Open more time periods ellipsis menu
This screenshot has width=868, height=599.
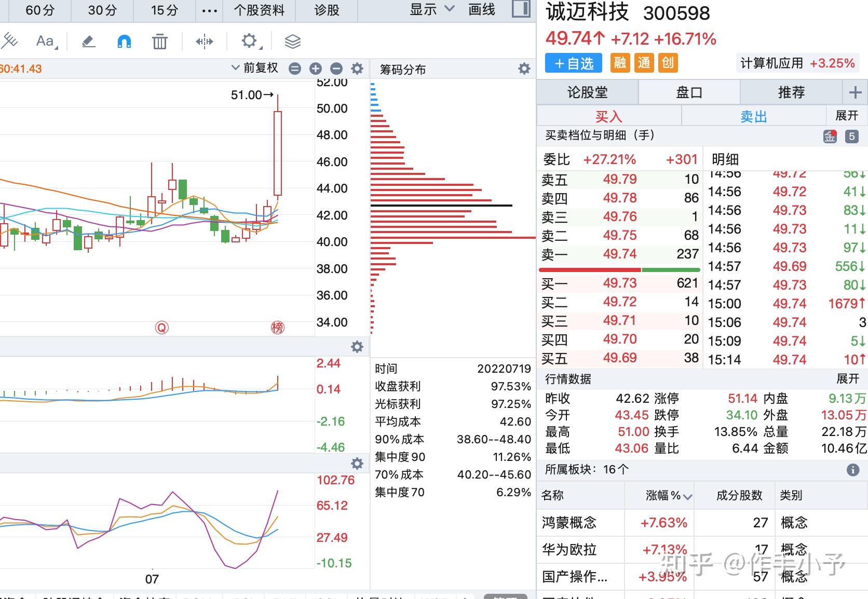[x=209, y=10]
